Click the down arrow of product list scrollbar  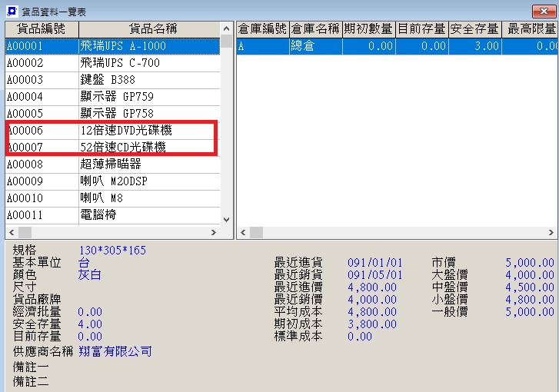click(x=226, y=220)
